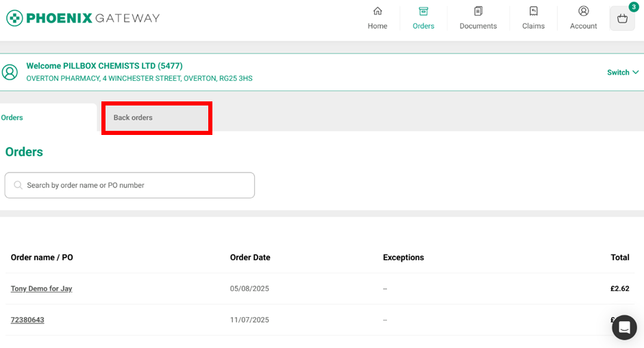
Task: Open the Tony Demo for Jay order
Action: point(41,289)
